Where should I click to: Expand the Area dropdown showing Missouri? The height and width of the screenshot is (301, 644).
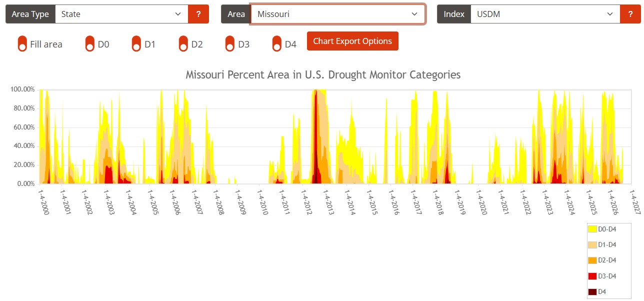tap(338, 14)
